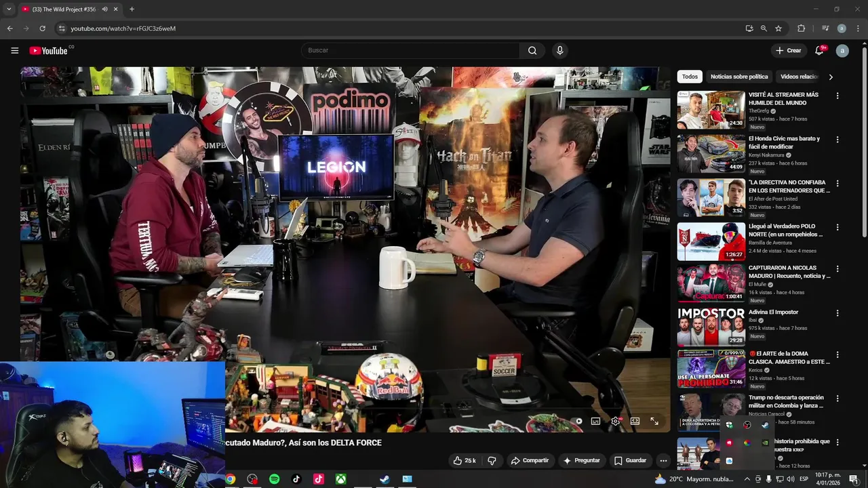Image resolution: width=868 pixels, height=488 pixels.
Task: Show more filter chips with right arrow
Action: click(831, 77)
